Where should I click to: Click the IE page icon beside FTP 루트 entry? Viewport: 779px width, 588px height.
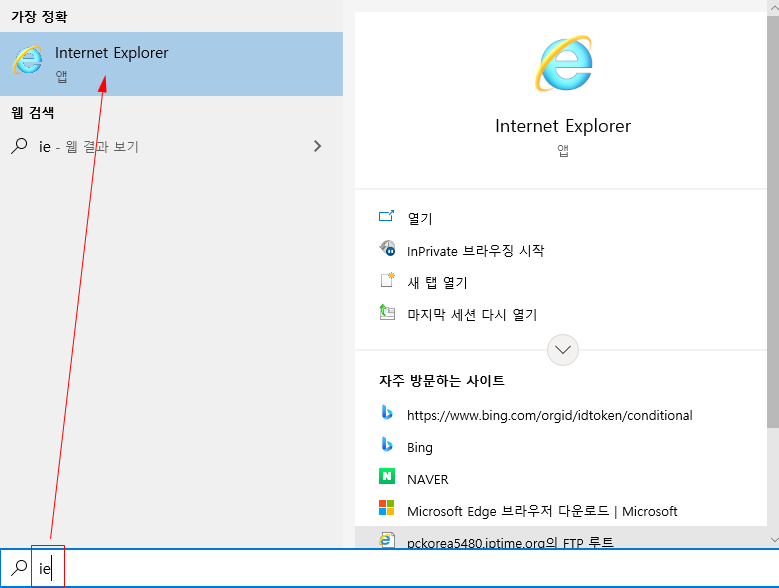(387, 540)
